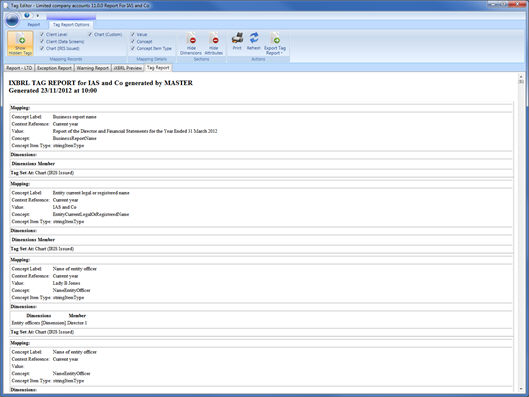Toggle the Client Level checkbox
Image resolution: width=529 pixels, height=397 pixels.
click(x=42, y=34)
